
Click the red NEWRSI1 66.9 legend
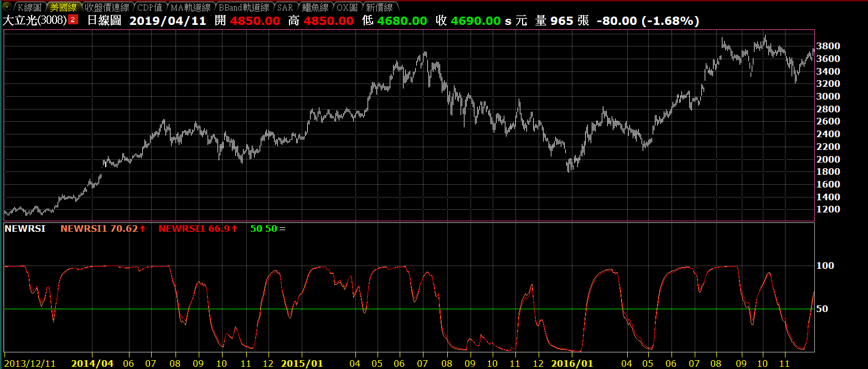(x=198, y=228)
